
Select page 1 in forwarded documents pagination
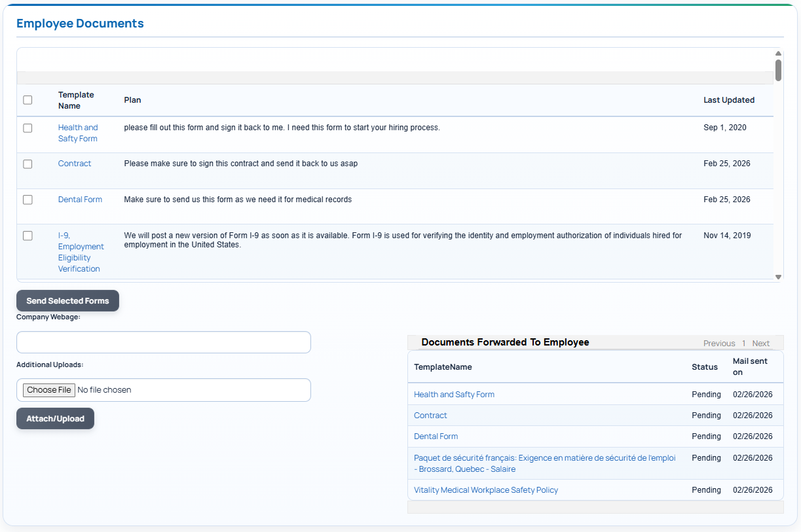click(x=743, y=343)
